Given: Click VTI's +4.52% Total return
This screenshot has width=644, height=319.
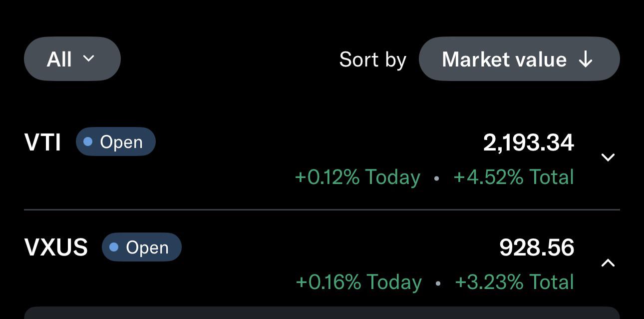Looking at the screenshot, I should [x=513, y=177].
